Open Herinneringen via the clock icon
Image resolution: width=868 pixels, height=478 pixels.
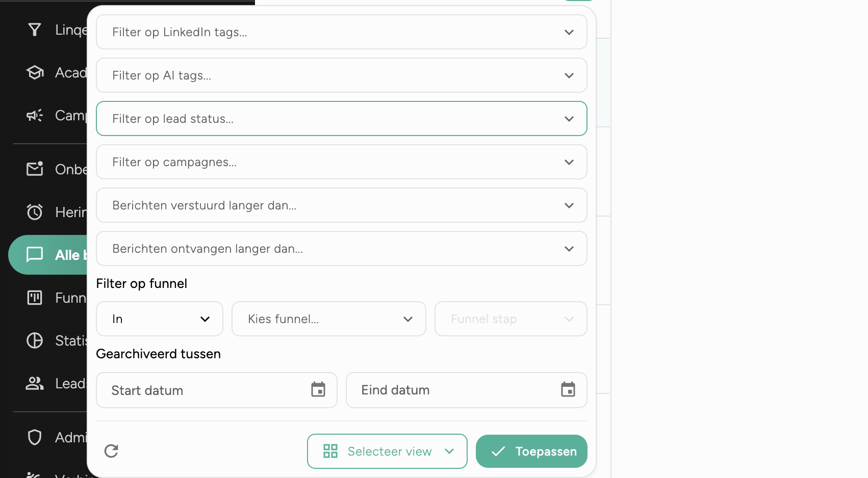34,211
